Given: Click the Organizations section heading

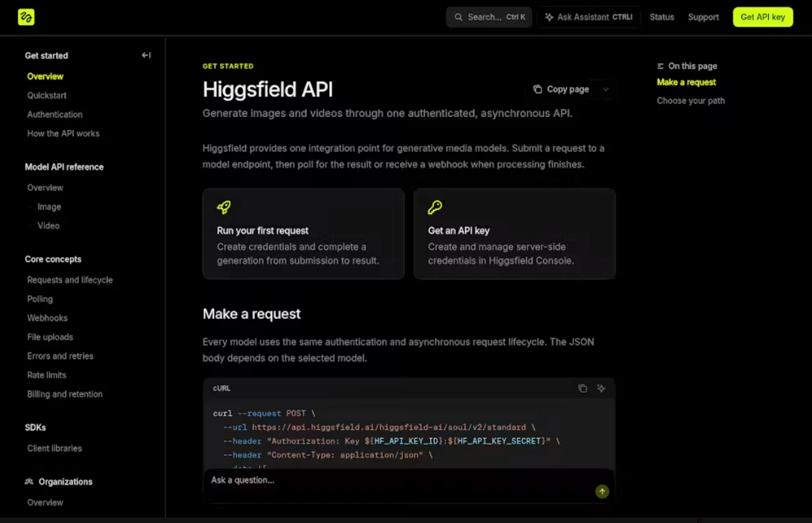Looking at the screenshot, I should (x=65, y=481).
